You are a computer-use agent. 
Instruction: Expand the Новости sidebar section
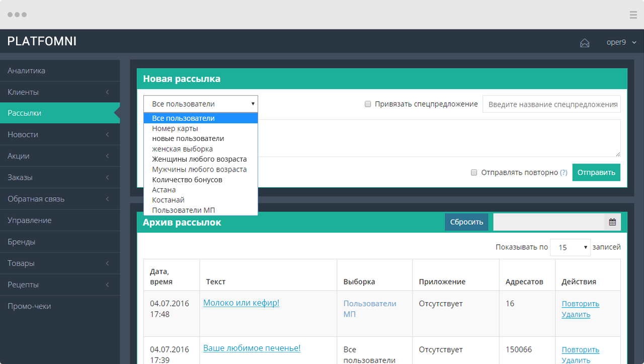point(60,134)
